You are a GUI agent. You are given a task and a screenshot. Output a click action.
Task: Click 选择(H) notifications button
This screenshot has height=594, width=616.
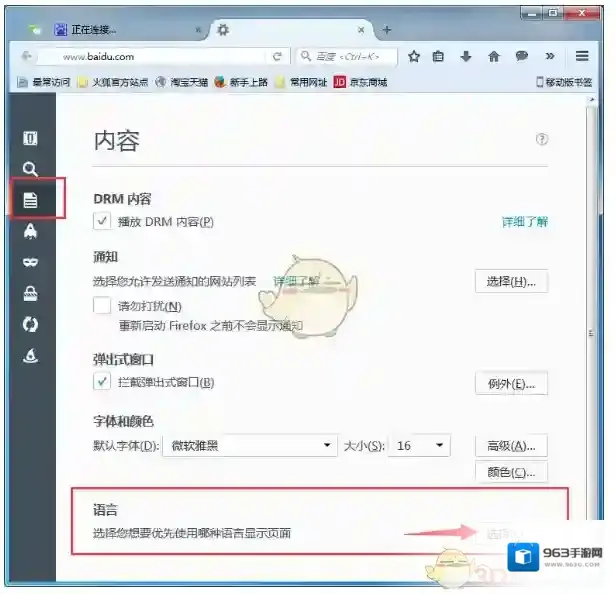tap(511, 281)
